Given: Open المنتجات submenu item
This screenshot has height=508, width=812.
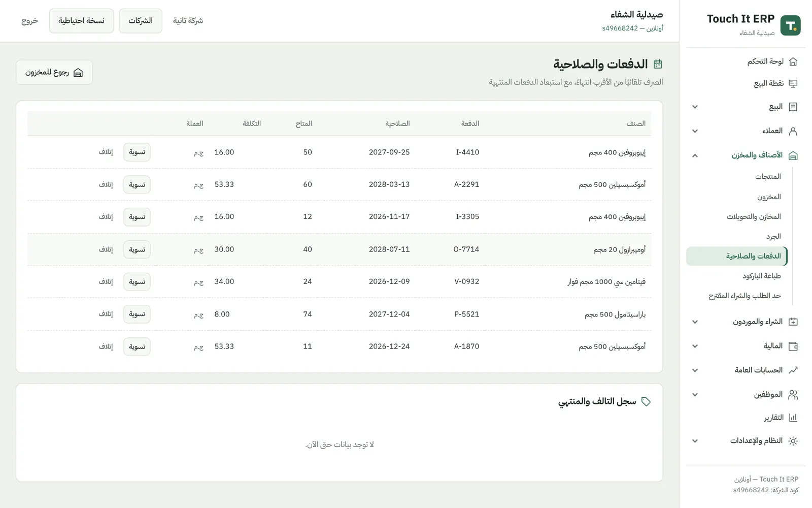Looking at the screenshot, I should click(768, 176).
